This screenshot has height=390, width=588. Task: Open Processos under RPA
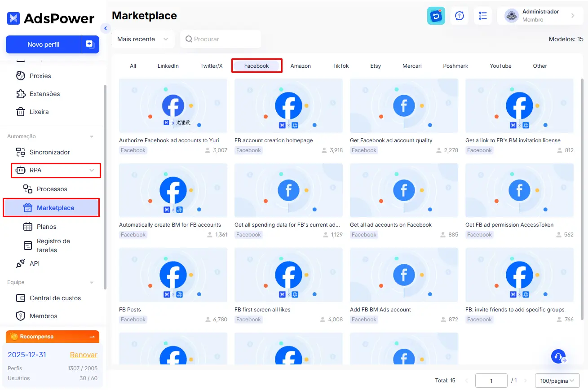(52, 189)
